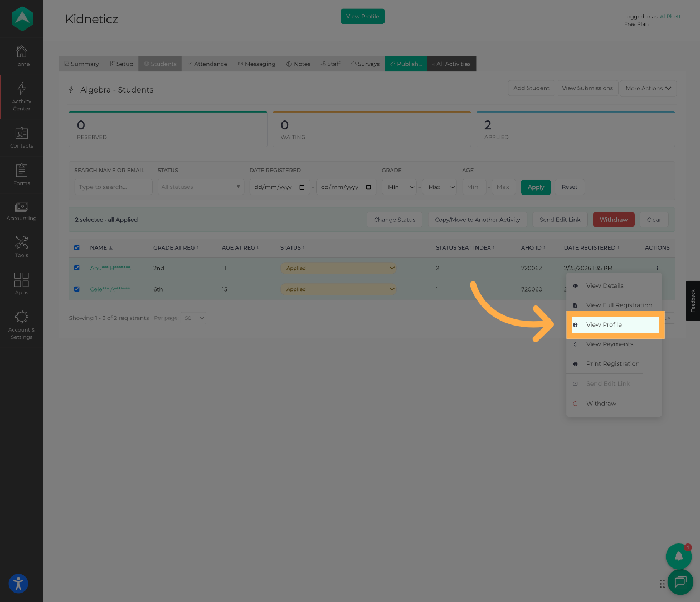
Task: Click the green View Profile button at top
Action: pyautogui.click(x=362, y=16)
